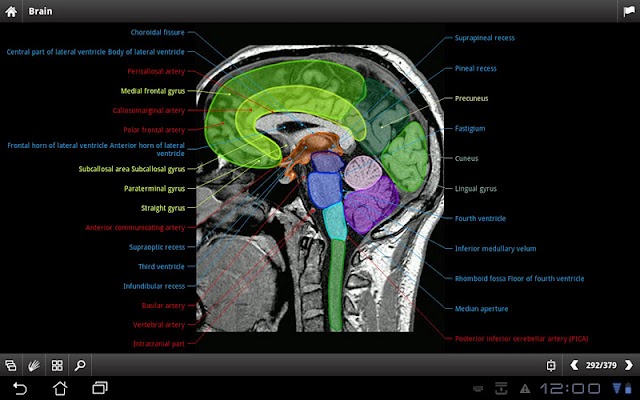Tap the download notification status icon
Viewport: 640px width, 400px height.
[x=501, y=389]
